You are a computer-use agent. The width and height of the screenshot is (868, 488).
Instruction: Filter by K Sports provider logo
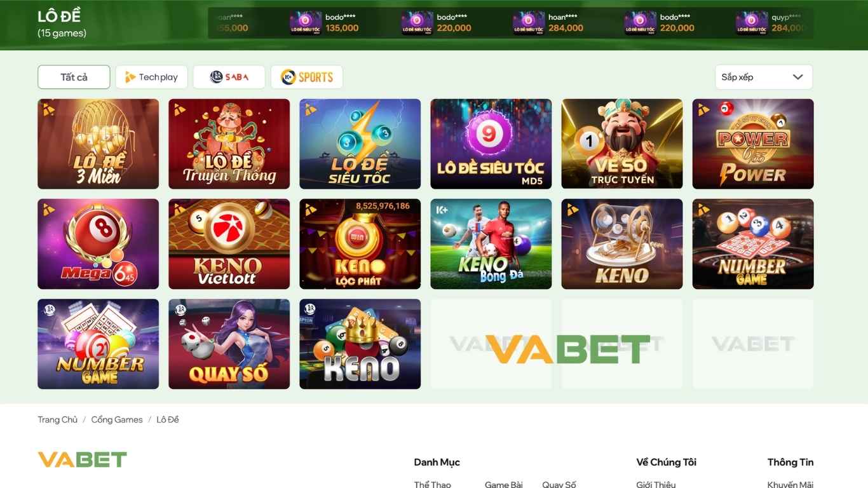pos(306,77)
